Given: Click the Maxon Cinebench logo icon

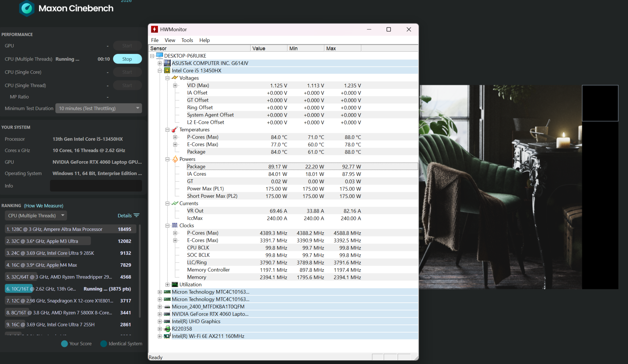Looking at the screenshot, I should pos(27,8).
